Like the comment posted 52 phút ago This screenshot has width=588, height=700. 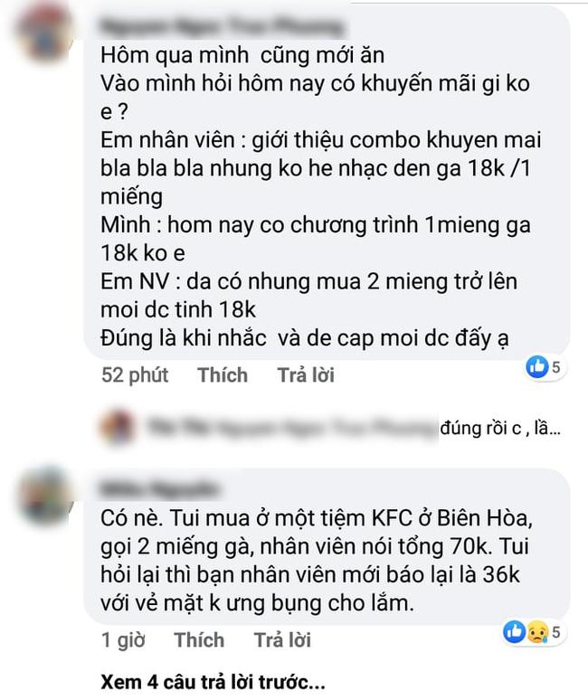click(223, 375)
